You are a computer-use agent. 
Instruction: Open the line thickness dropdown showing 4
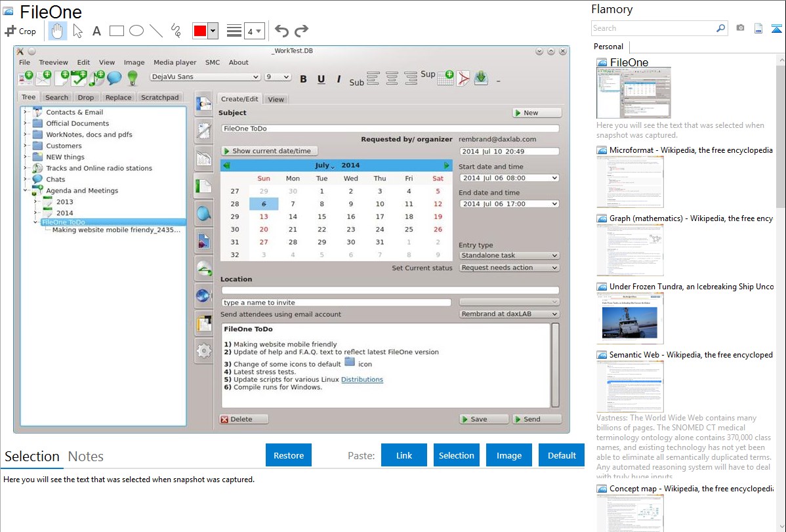pos(254,31)
